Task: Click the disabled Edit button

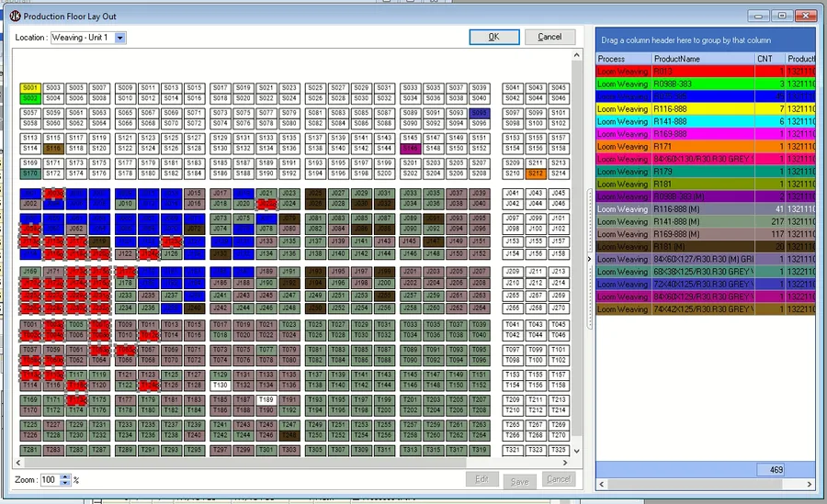Action: point(481,479)
